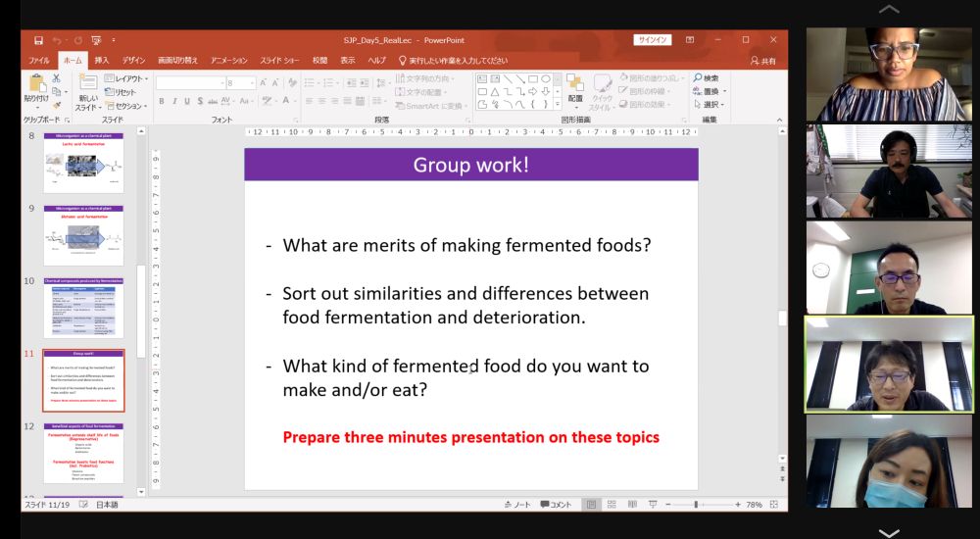The width and height of the screenshot is (980, 539).
Task: Open the Layout (レイアウト) dropdown
Action: [126, 78]
